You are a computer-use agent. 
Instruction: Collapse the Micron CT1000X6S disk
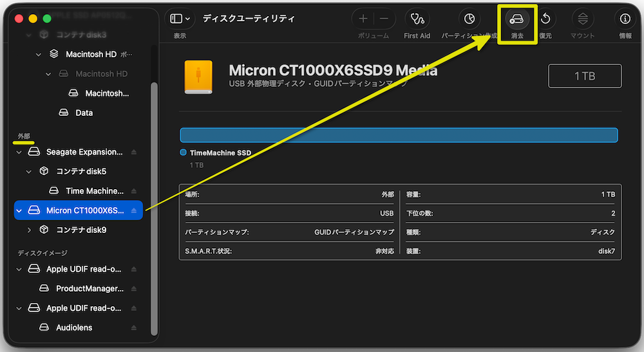click(x=19, y=210)
